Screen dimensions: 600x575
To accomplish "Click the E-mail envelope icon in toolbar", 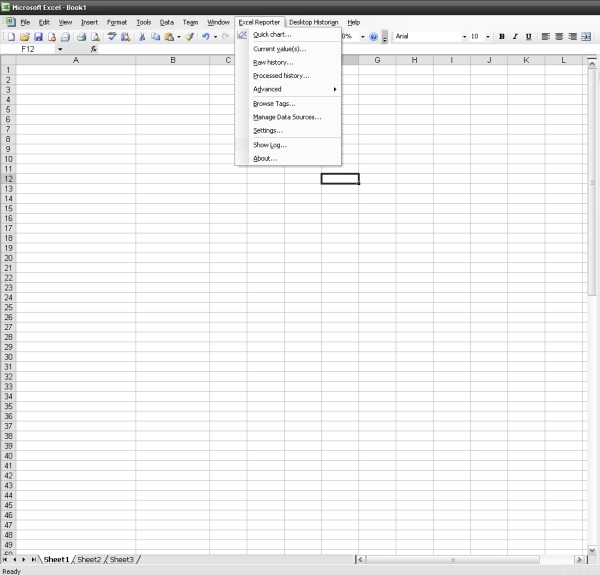I will [65, 37].
